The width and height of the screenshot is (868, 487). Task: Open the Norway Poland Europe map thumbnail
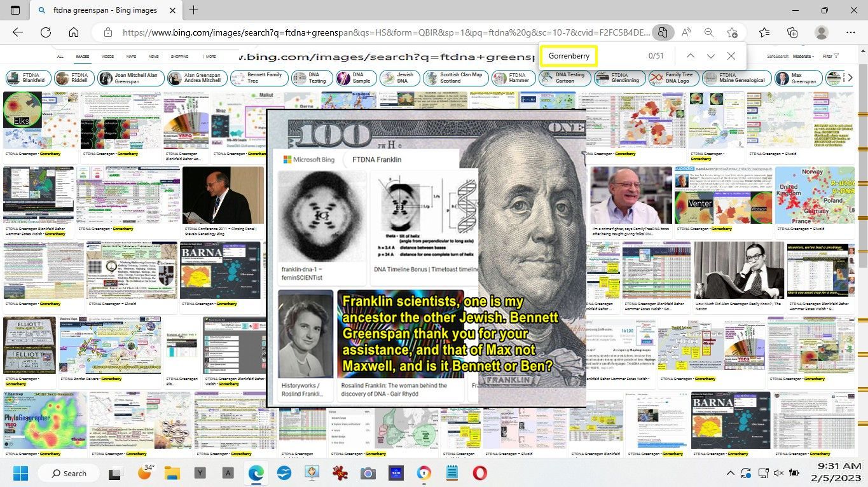point(813,195)
